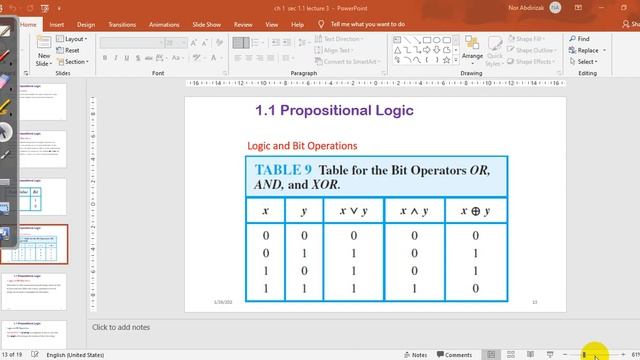Open the Comments pane from status bar
Screen dimensions: 640x360
pyautogui.click(x=454, y=355)
